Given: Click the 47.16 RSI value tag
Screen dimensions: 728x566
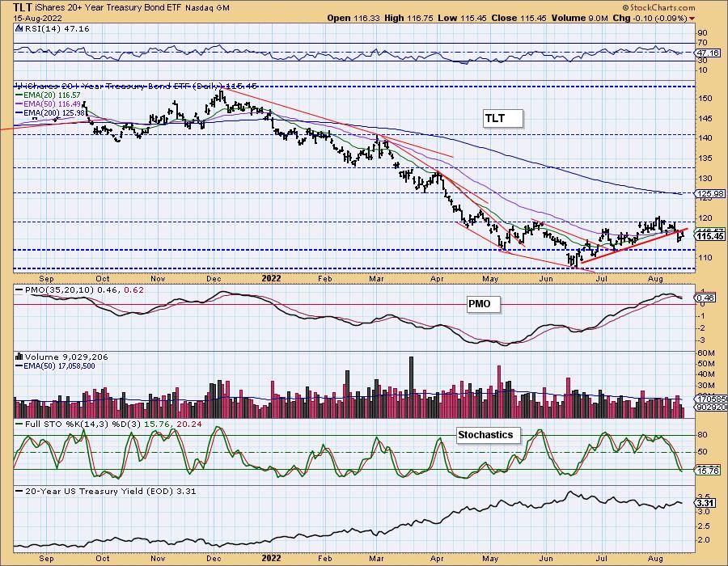Looking at the screenshot, I should 709,53.
